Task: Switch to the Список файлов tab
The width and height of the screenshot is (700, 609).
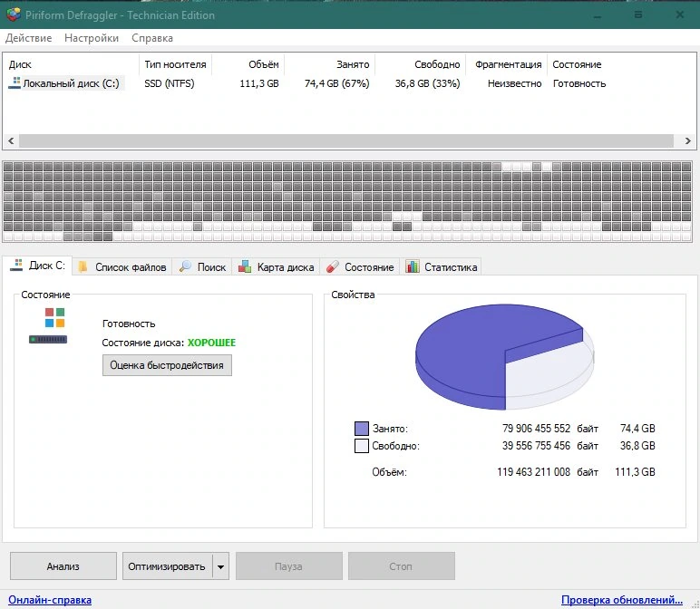Action: (x=122, y=266)
